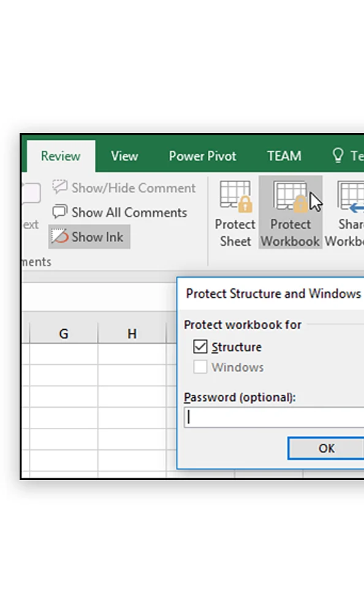This screenshot has height=613, width=364.
Task: Select column H header
Action: (x=132, y=333)
